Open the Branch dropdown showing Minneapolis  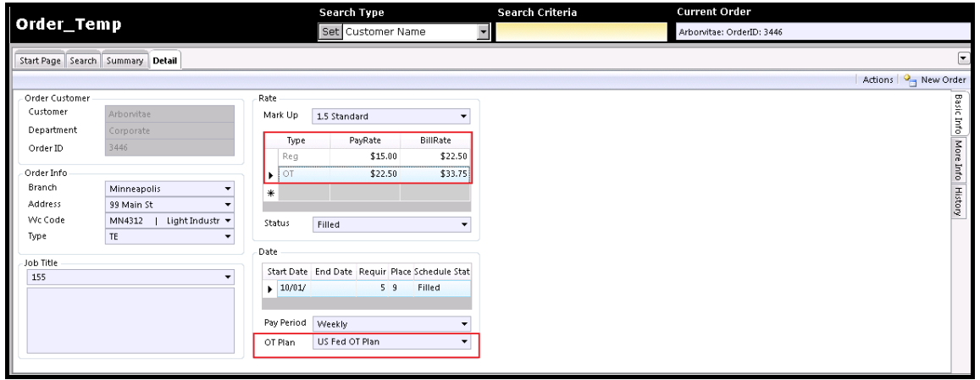point(227,189)
